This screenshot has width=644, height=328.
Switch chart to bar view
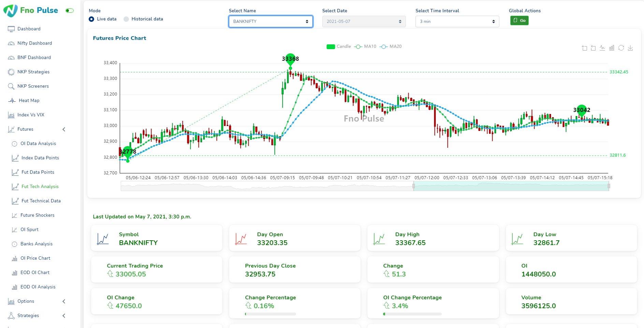(x=612, y=48)
